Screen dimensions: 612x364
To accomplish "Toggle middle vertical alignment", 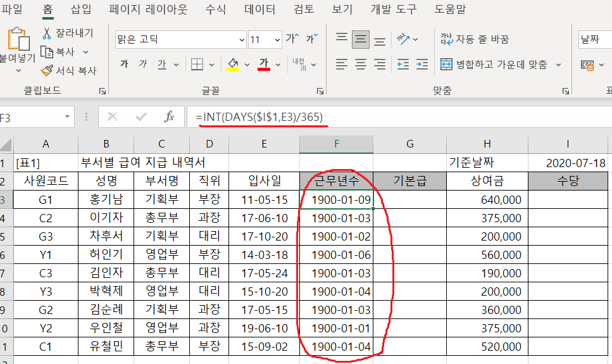I will point(361,39).
